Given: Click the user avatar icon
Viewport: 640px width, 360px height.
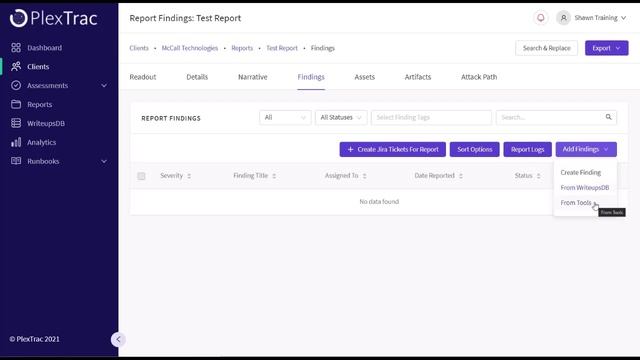Looking at the screenshot, I should tap(563, 18).
